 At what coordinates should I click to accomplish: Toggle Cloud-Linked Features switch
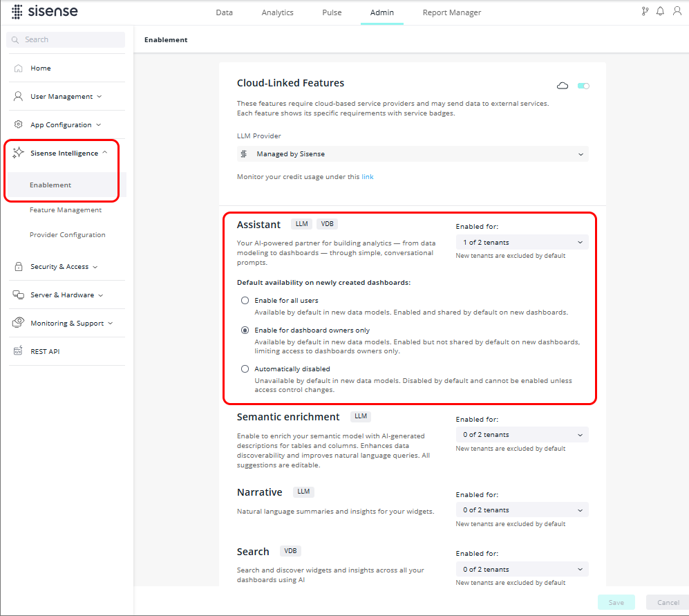click(x=583, y=86)
